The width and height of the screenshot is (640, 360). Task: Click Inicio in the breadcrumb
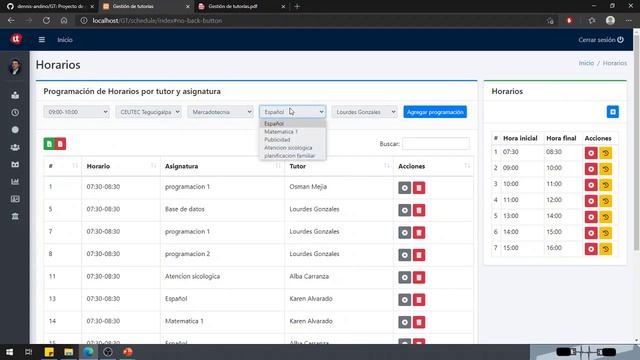586,63
